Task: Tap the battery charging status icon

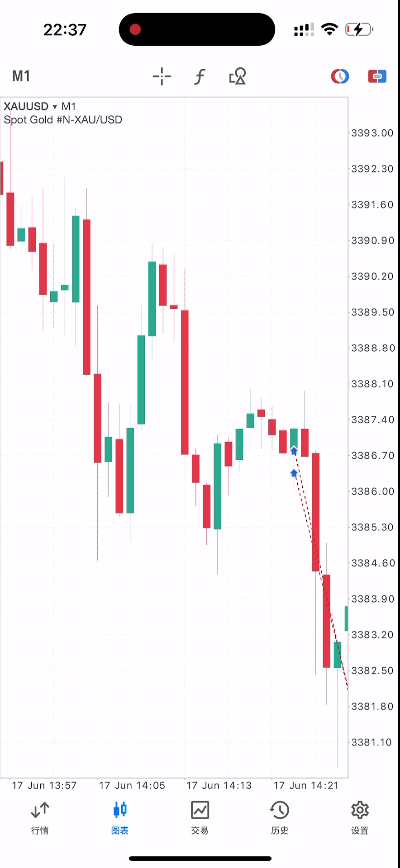Action: pyautogui.click(x=359, y=29)
